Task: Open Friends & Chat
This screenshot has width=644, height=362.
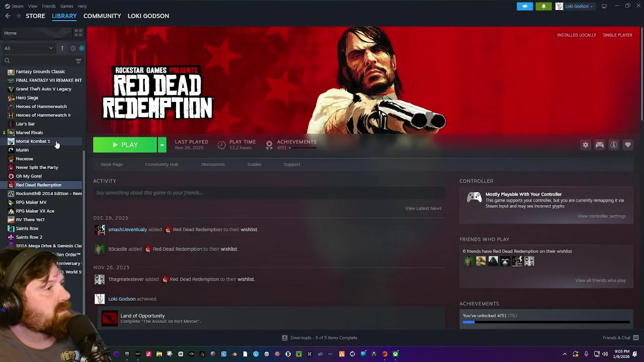Action: 620,338
